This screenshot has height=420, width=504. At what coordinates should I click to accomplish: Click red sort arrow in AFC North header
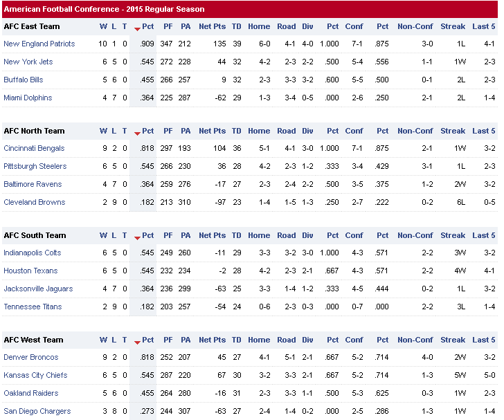(x=137, y=134)
